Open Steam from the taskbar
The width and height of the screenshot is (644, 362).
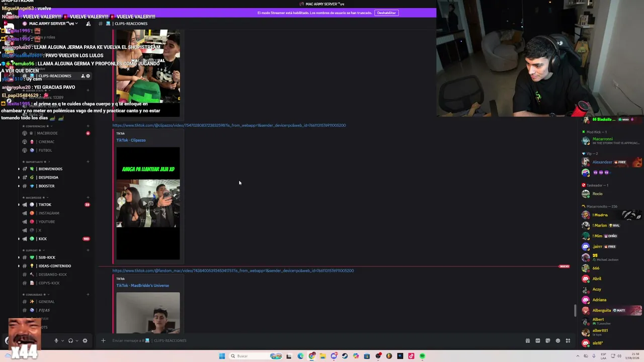point(345,356)
